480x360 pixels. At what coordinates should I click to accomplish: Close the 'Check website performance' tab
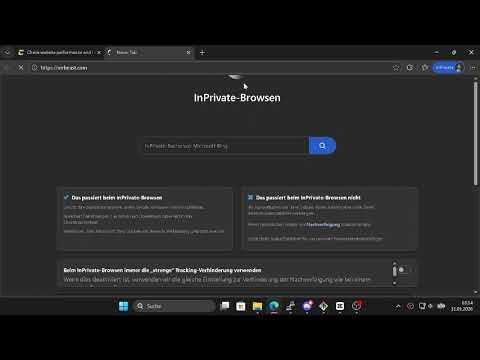(99, 52)
